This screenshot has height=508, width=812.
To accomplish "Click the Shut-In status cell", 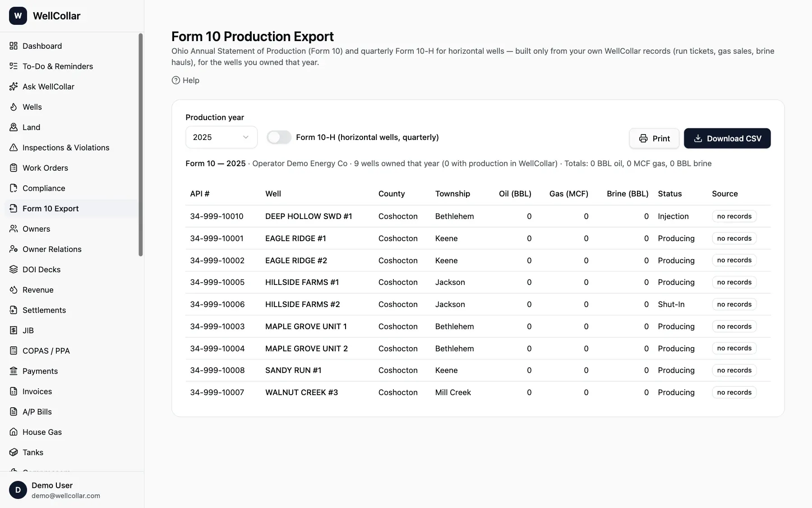I will tap(671, 304).
